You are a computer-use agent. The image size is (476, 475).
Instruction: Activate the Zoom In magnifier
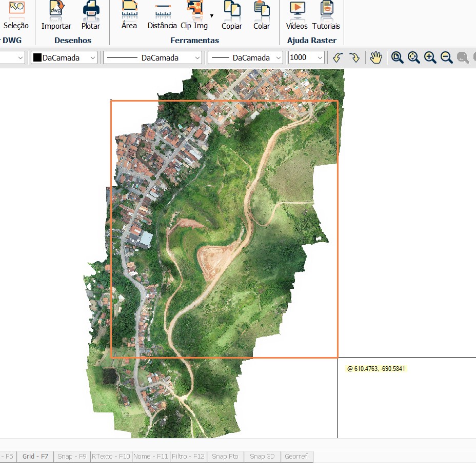tap(430, 57)
